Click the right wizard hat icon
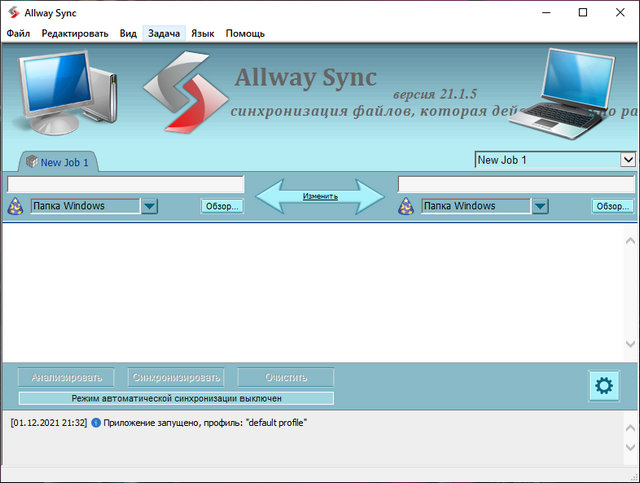Screen dimensions: 640x483 click(x=406, y=206)
